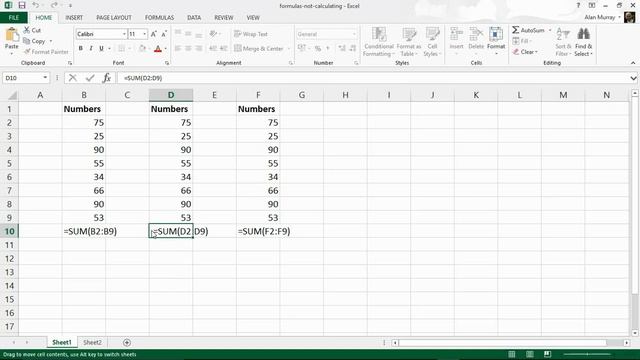Image resolution: width=640 pixels, height=360 pixels.
Task: Open Alan Murray account menu
Action: pos(602,18)
